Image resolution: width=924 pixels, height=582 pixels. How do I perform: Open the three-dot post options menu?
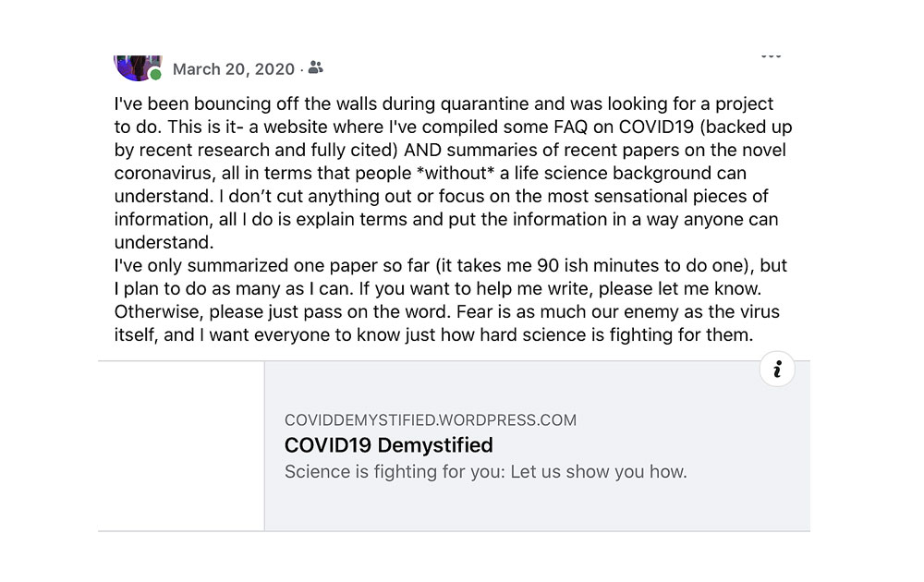point(771,56)
